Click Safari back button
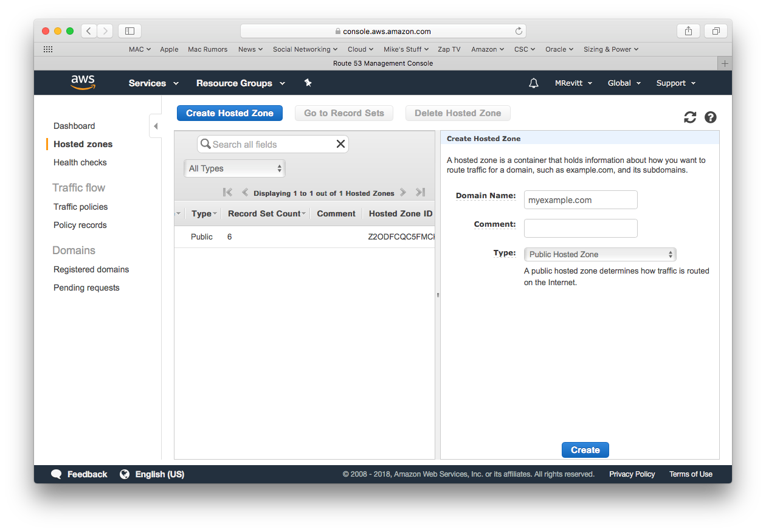Screen dimensions: 766x532 [89, 31]
